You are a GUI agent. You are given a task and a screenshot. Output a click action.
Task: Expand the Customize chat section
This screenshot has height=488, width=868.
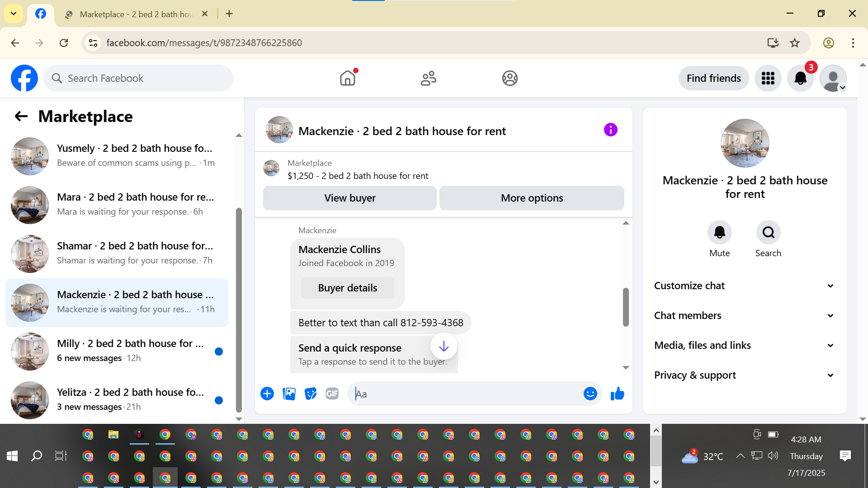[x=744, y=286]
